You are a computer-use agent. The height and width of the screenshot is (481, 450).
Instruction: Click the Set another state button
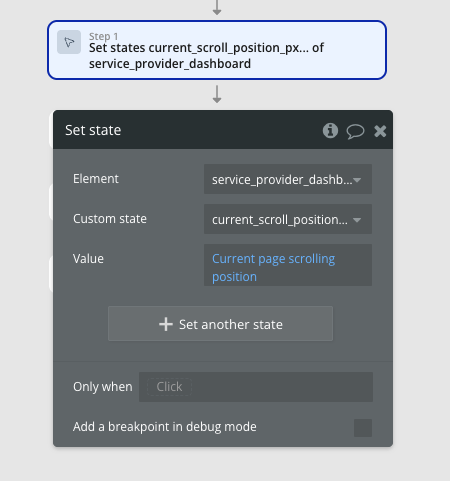[x=220, y=324]
